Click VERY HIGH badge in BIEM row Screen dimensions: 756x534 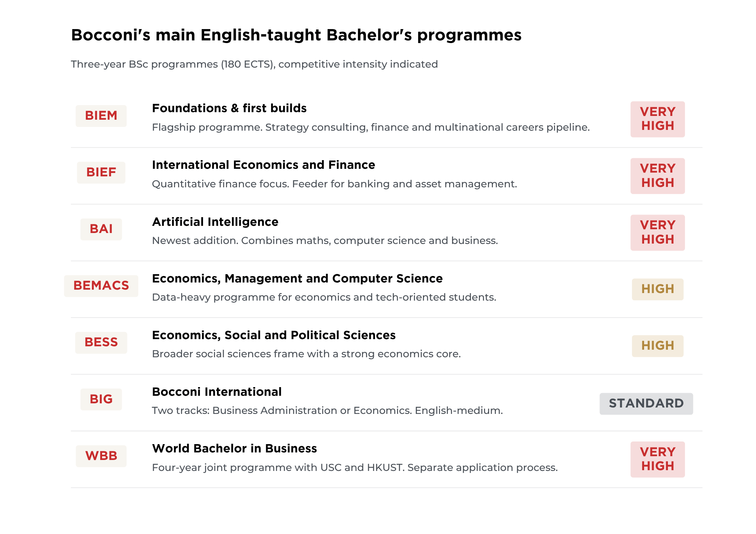coord(657,119)
